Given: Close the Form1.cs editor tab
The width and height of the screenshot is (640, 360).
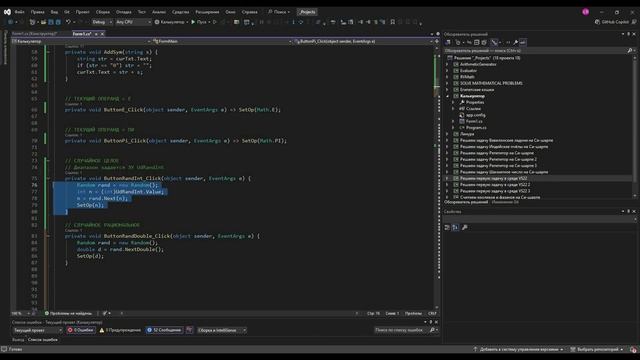Looking at the screenshot, I should 102,34.
